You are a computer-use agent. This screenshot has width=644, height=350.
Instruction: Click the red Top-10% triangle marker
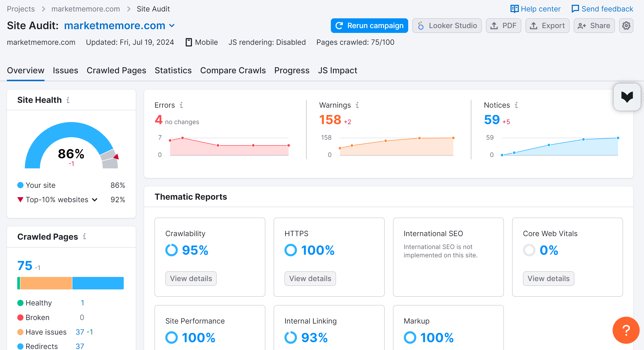pyautogui.click(x=21, y=200)
